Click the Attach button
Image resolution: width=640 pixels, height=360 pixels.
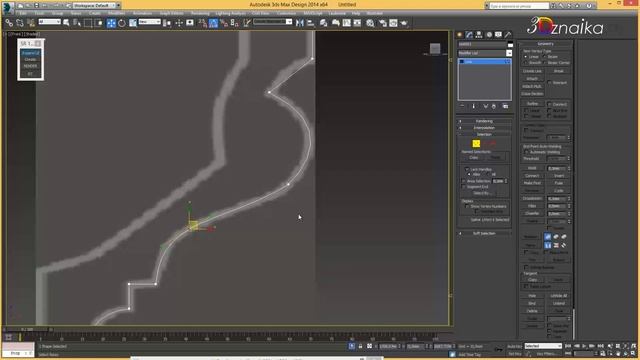pyautogui.click(x=532, y=79)
